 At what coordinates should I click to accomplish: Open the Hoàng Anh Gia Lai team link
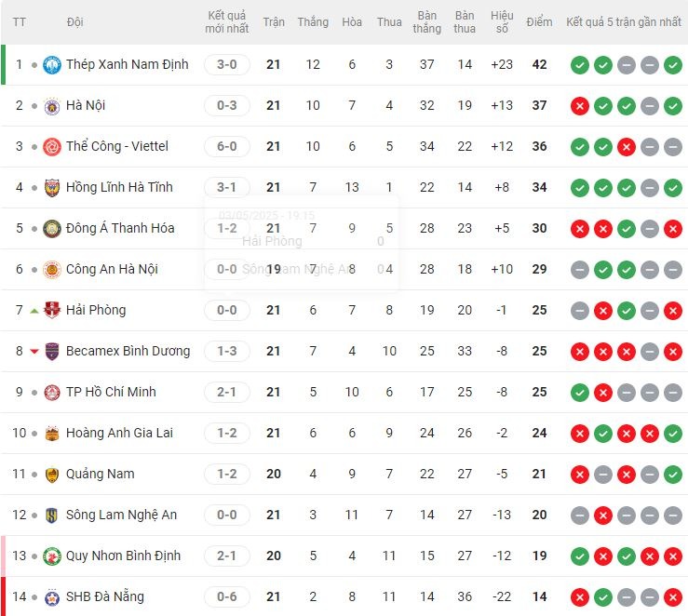[119, 433]
